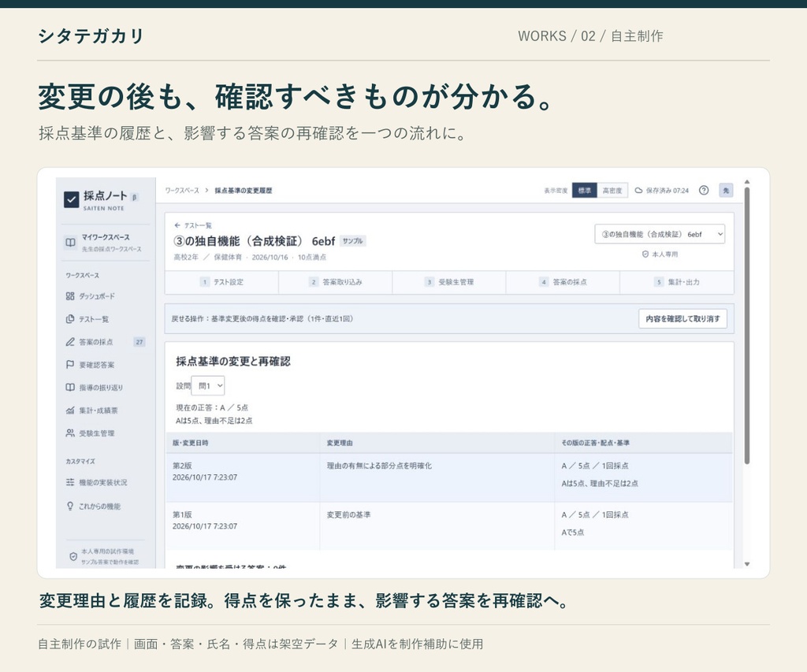
Task: Open the test selector dropdown ③の独自機能
Action: pyautogui.click(x=660, y=234)
